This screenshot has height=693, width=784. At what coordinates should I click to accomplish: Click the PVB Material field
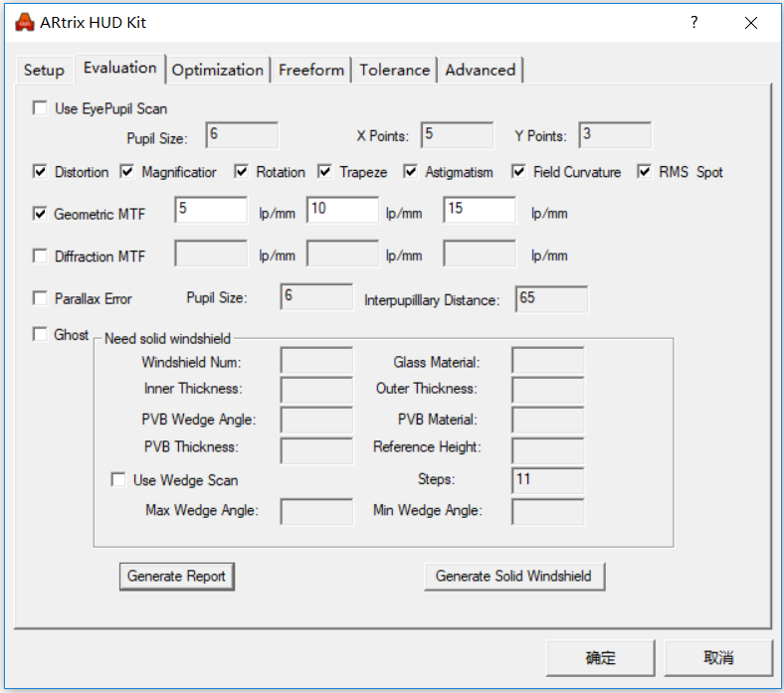coord(548,421)
